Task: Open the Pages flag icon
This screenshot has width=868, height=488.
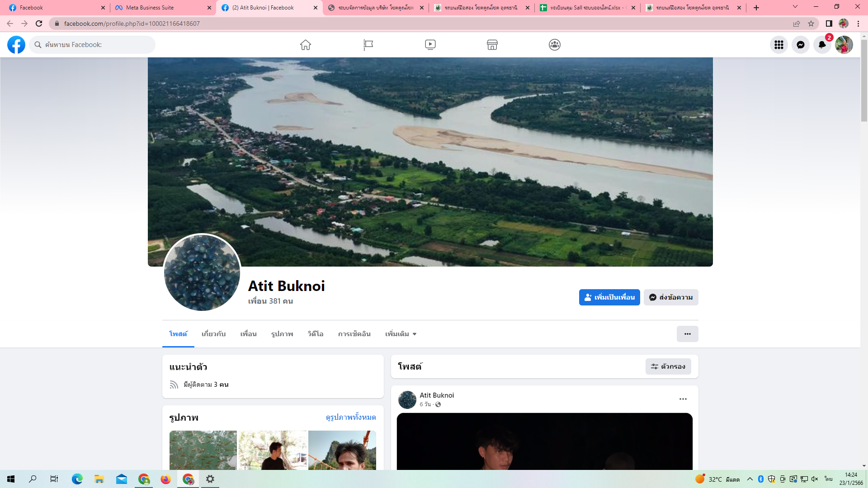Action: pyautogui.click(x=368, y=45)
